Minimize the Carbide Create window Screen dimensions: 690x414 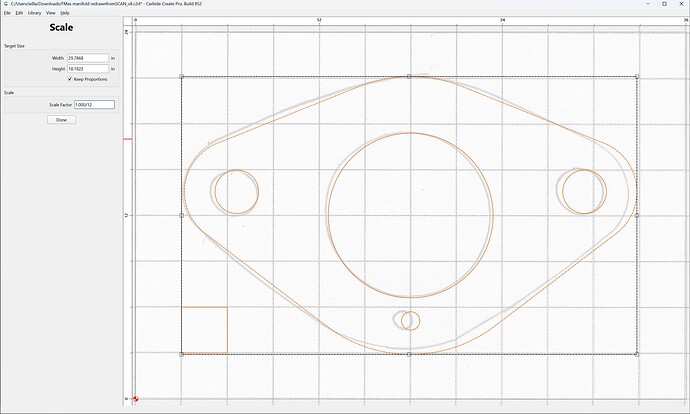click(649, 4)
